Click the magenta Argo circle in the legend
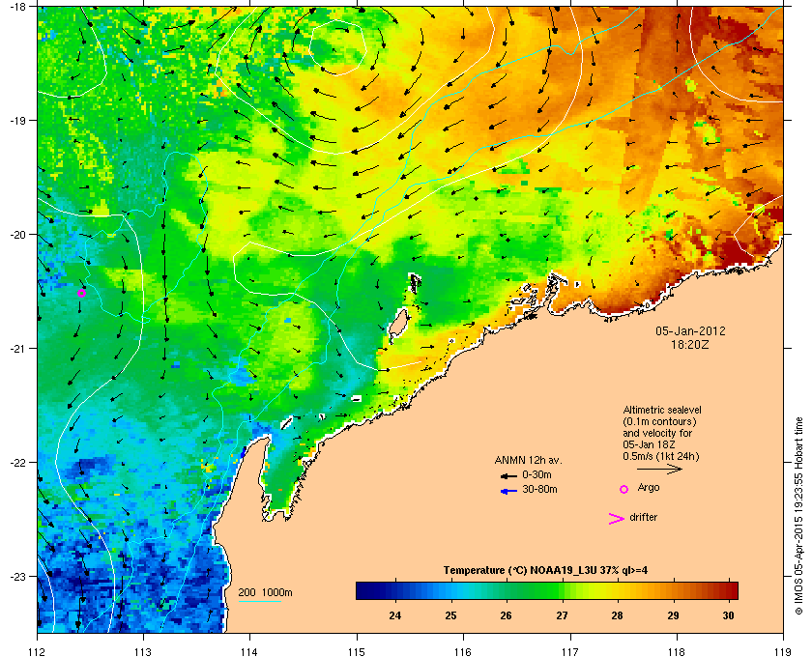Screen dimensions: 812x657 (x=623, y=489)
